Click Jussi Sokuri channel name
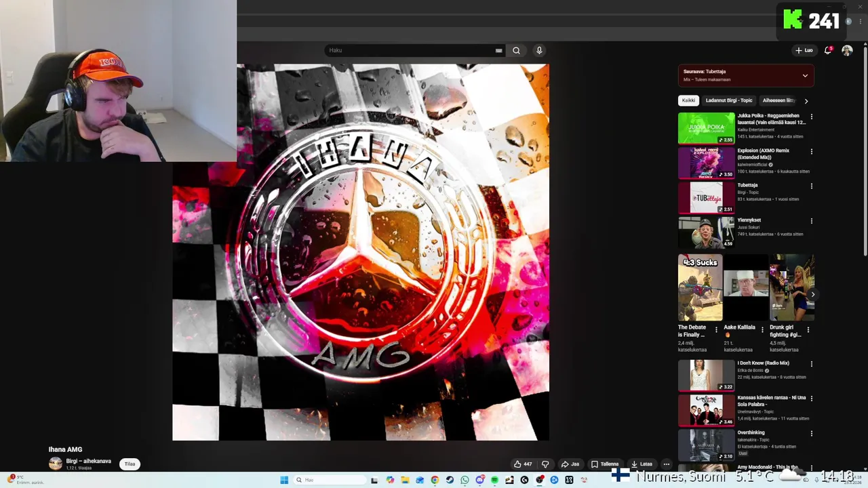This screenshot has width=868, height=488. pos(749,227)
